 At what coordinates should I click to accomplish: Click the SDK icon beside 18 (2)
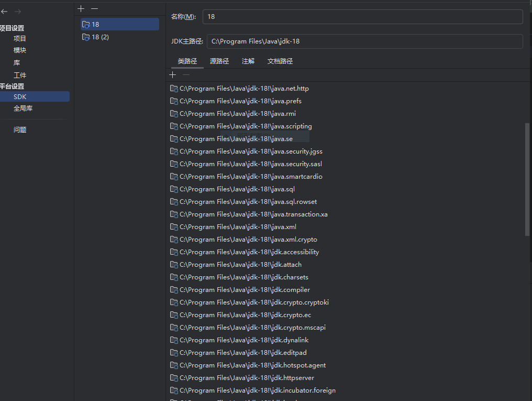click(x=86, y=37)
